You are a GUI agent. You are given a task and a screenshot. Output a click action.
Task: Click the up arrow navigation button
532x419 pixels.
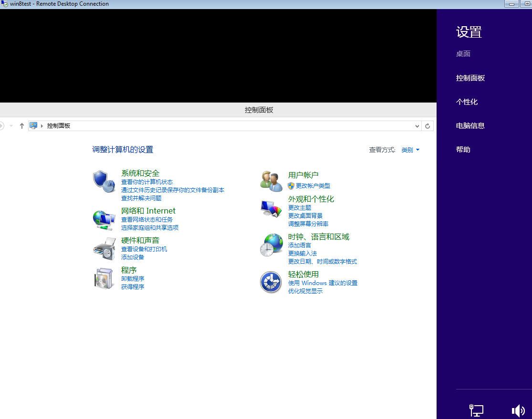(x=22, y=126)
